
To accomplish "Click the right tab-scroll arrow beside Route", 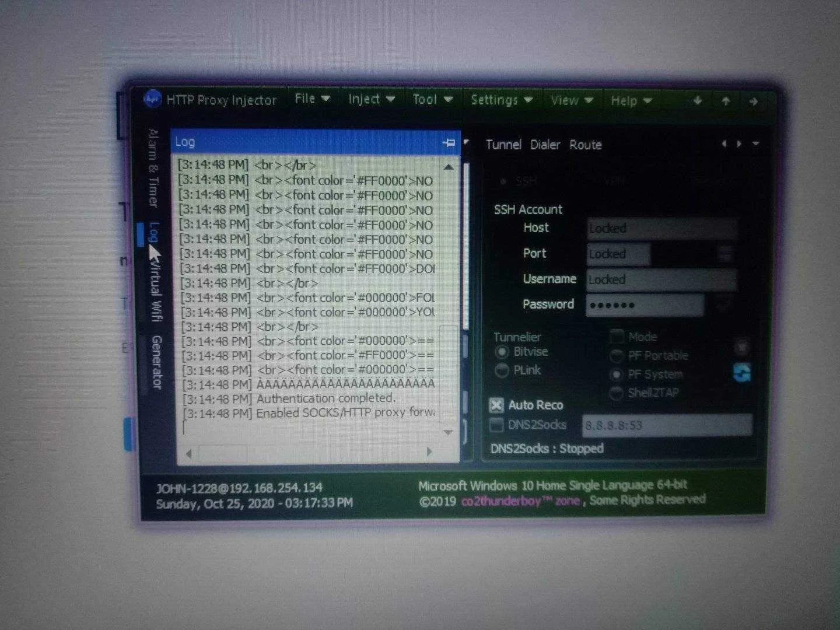I will (x=739, y=143).
